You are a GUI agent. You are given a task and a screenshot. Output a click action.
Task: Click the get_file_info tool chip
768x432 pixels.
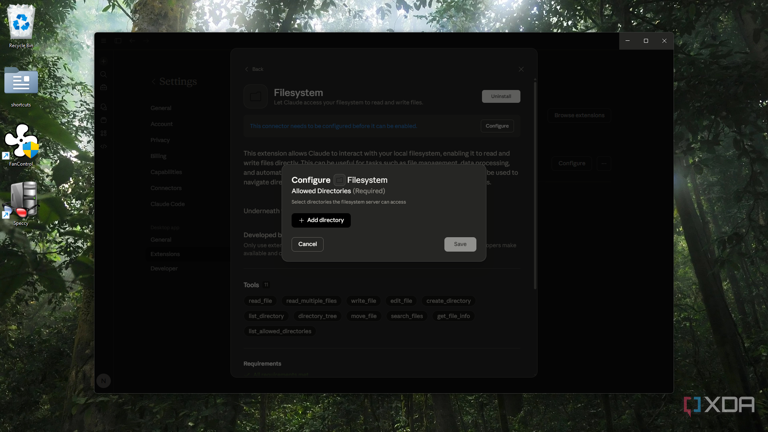pyautogui.click(x=453, y=316)
